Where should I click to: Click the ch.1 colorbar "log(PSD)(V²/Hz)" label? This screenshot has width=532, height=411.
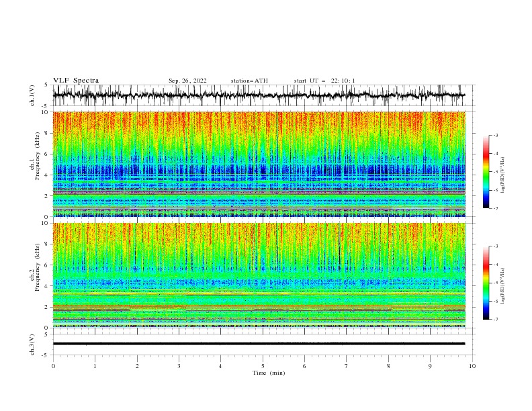503,175
